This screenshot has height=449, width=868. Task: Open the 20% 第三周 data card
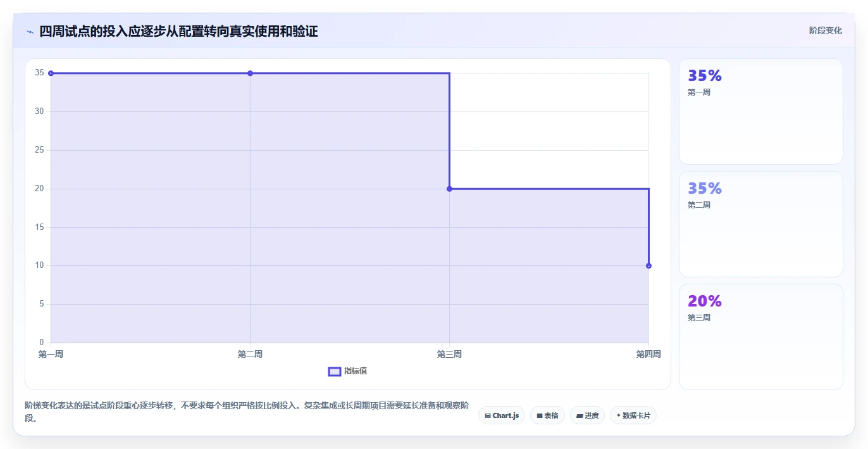(x=761, y=337)
